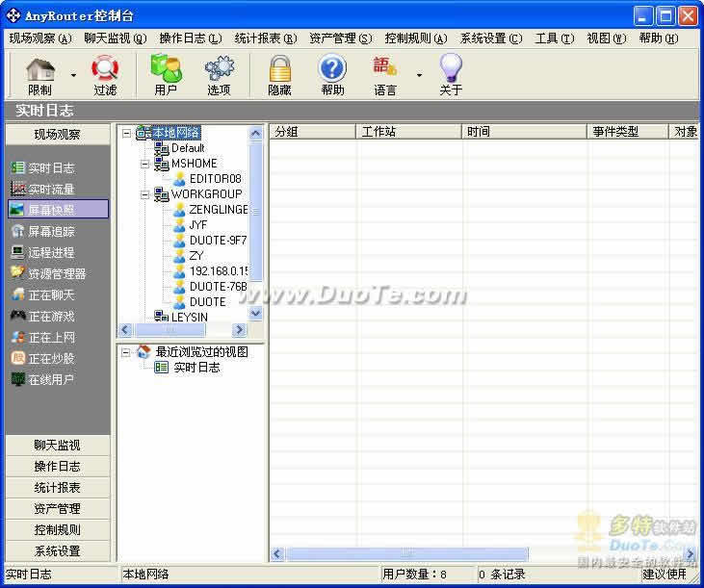Select the DUOTE workstation
This screenshot has width=704, height=588.
207,302
